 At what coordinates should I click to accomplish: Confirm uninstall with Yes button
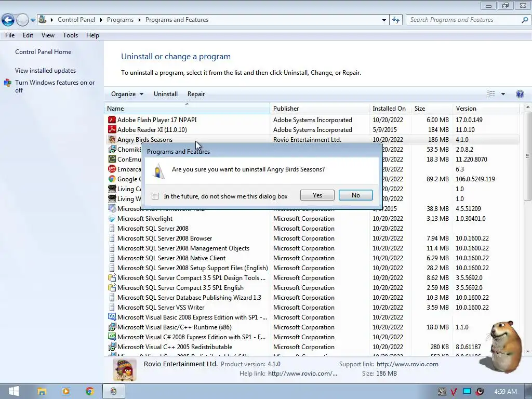pos(317,195)
